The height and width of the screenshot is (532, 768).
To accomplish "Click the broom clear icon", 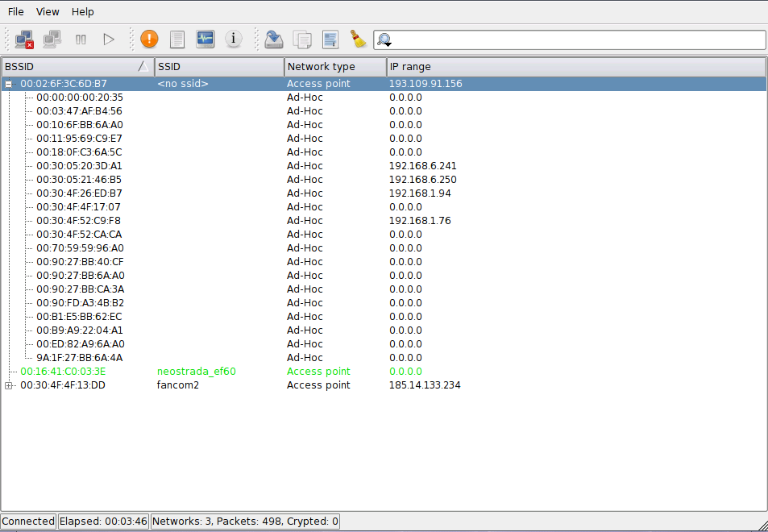I will (x=359, y=39).
